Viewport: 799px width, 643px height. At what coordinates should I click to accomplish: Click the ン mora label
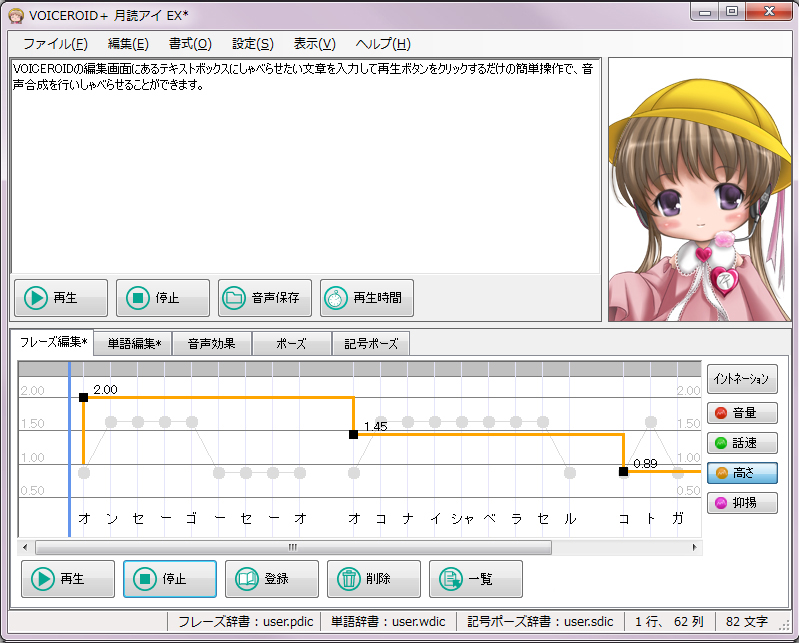tap(111, 519)
